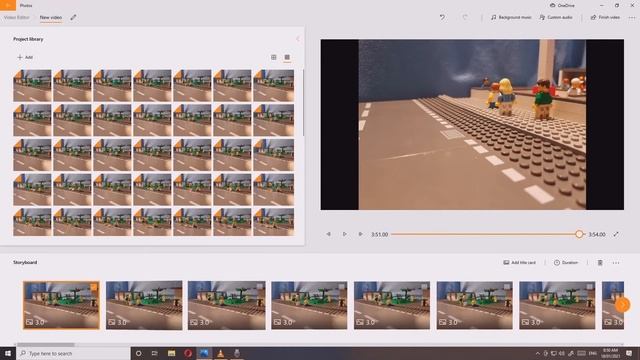
Task: Check the fifth storyboard clip checkbox
Action: click(424, 287)
